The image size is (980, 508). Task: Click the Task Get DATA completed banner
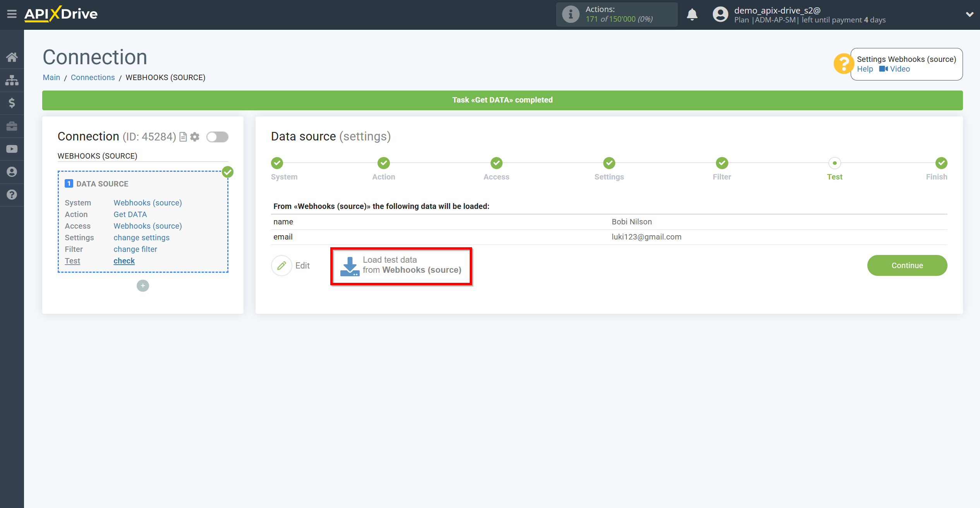[502, 100]
